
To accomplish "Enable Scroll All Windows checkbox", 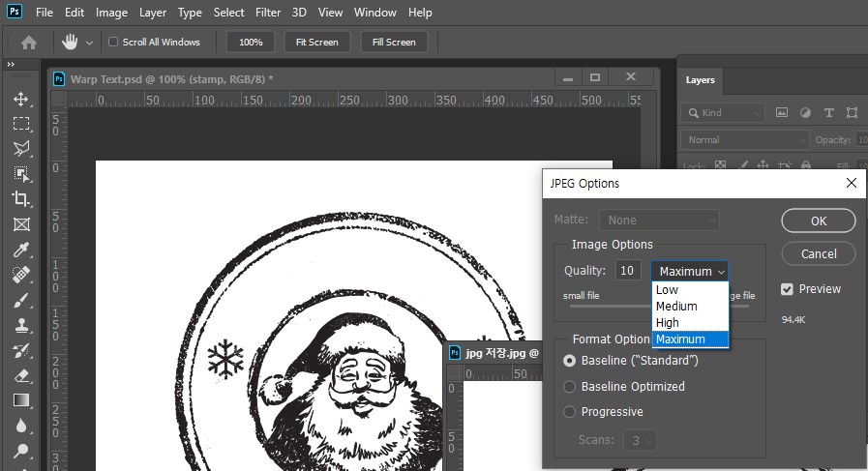I will (x=113, y=42).
